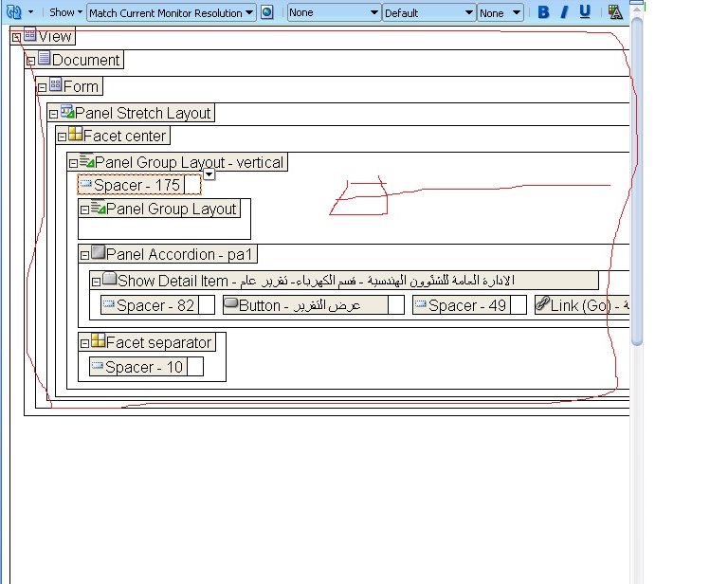Select the Document icon in structure

[44, 60]
